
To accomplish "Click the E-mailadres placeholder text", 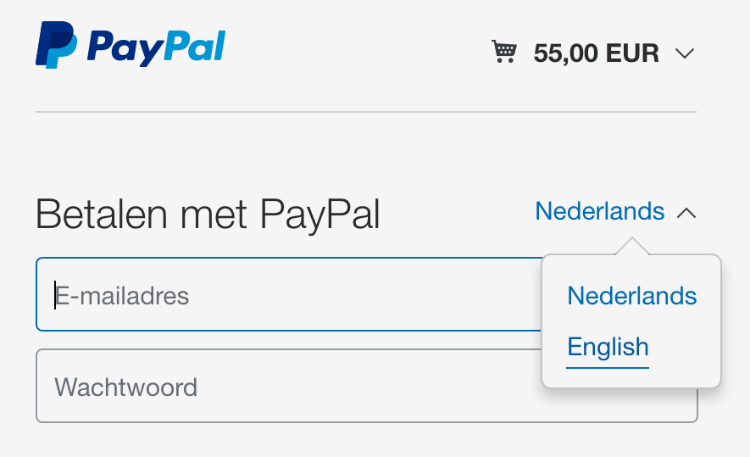I will [x=122, y=296].
